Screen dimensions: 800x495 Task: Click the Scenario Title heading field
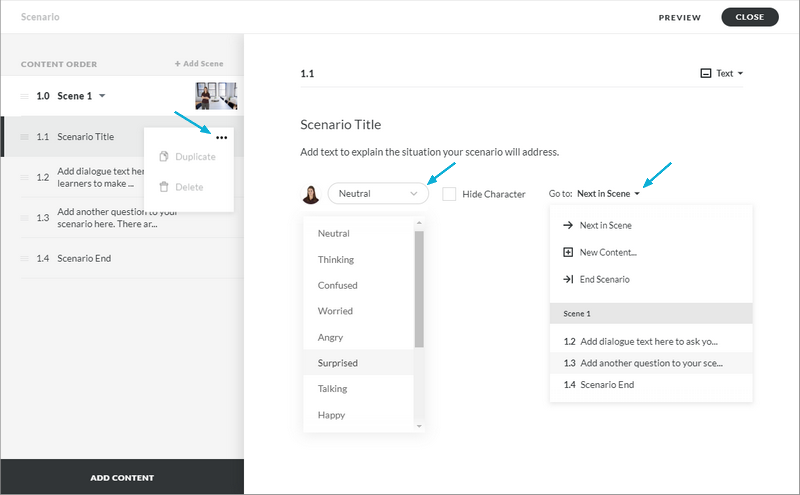tap(340, 125)
